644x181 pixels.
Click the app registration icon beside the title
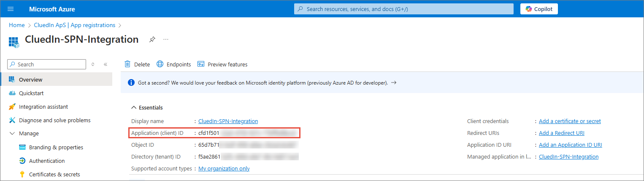coord(14,42)
